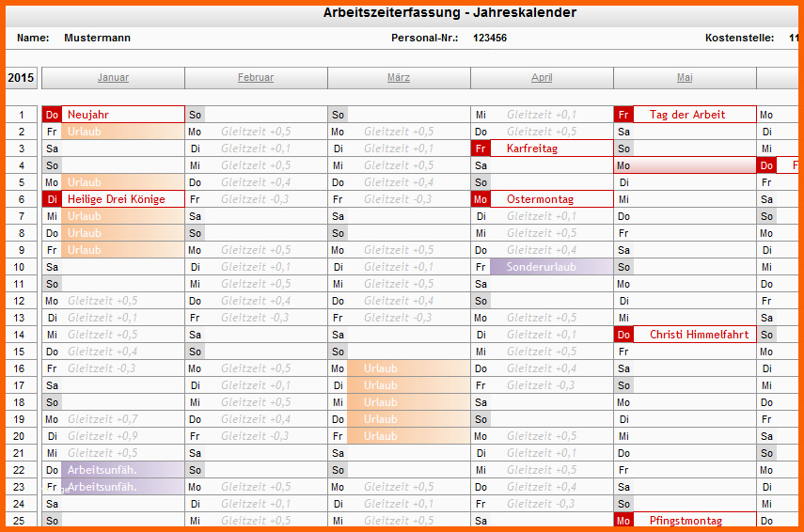Select Gleitzeit +0,1 on April 1
Image resolution: width=804 pixels, height=532 pixels.
542,115
